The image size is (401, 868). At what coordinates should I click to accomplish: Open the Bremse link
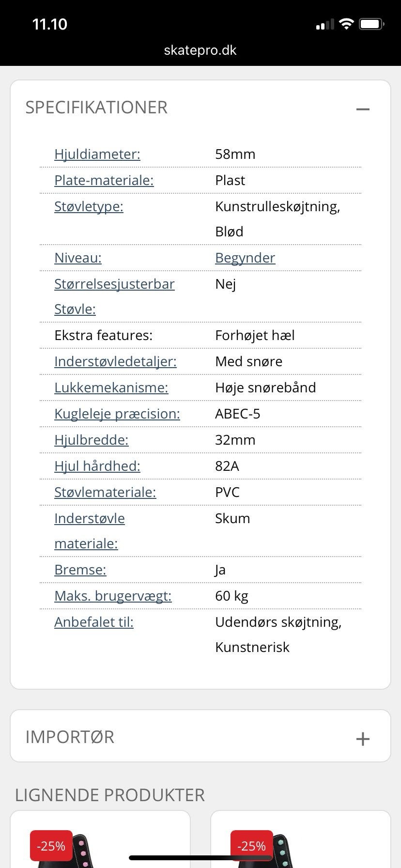[x=80, y=570]
